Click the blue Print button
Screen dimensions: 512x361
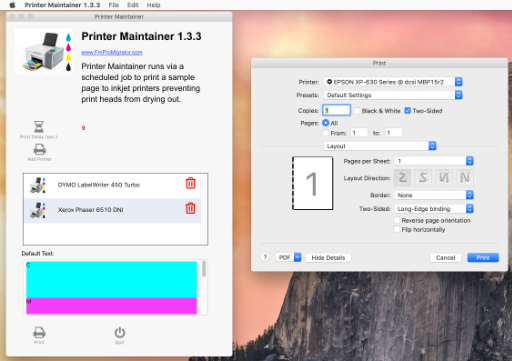tap(483, 258)
